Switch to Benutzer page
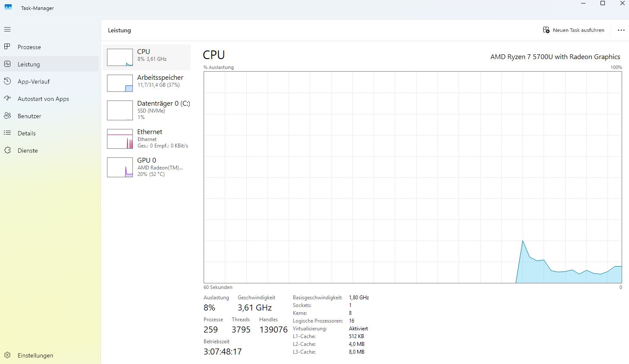The image size is (629, 364). click(x=50, y=116)
